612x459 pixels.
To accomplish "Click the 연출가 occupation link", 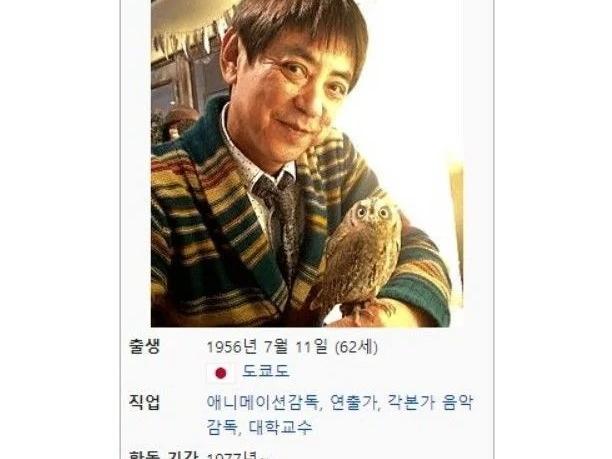I will coord(354,402).
